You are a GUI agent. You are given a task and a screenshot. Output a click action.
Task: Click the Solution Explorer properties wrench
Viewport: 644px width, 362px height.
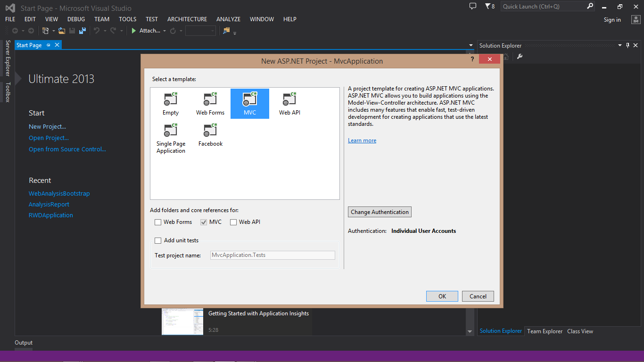(520, 57)
